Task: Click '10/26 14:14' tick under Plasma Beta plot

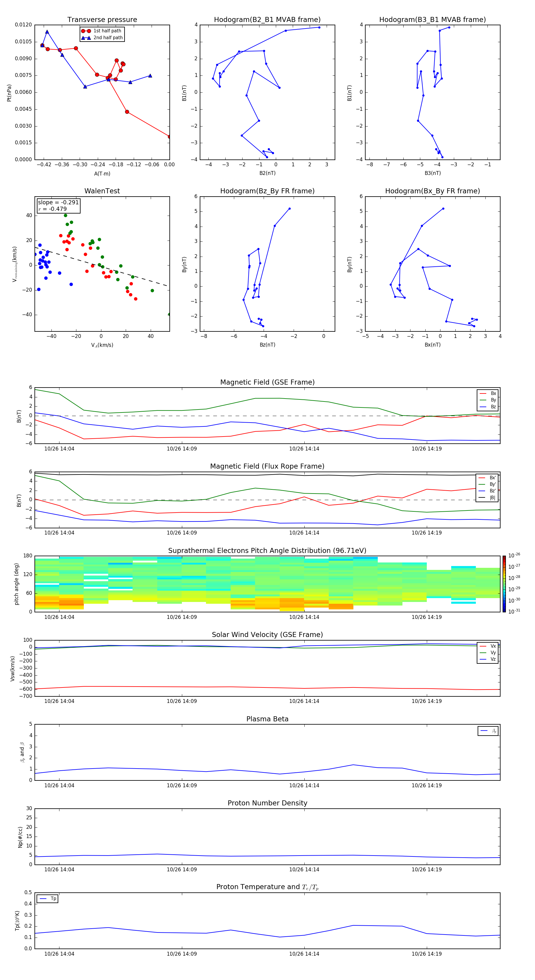Action: [x=304, y=785]
